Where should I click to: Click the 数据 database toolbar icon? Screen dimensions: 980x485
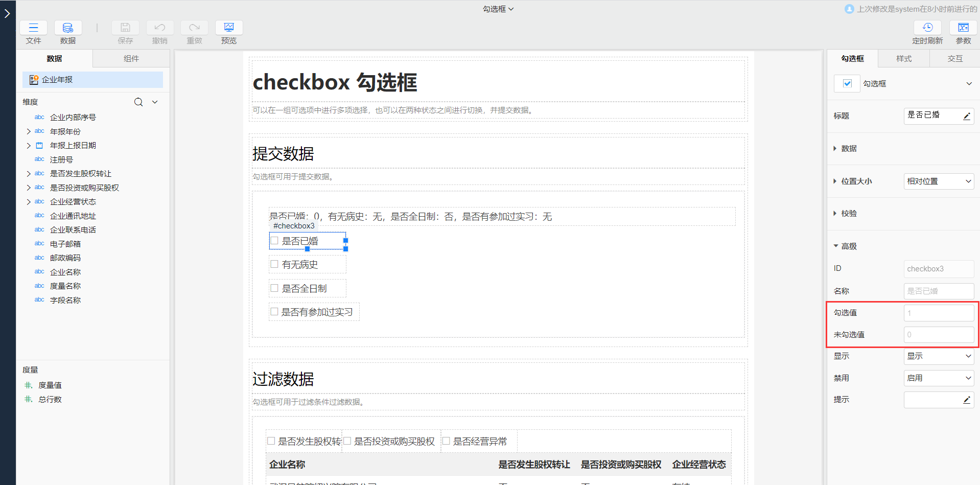[68, 28]
